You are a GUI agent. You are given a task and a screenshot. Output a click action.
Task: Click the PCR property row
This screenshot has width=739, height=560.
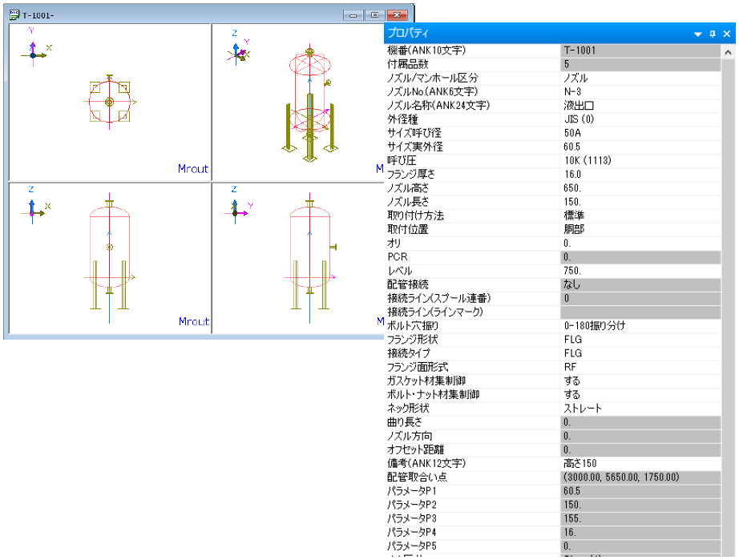[552, 257]
